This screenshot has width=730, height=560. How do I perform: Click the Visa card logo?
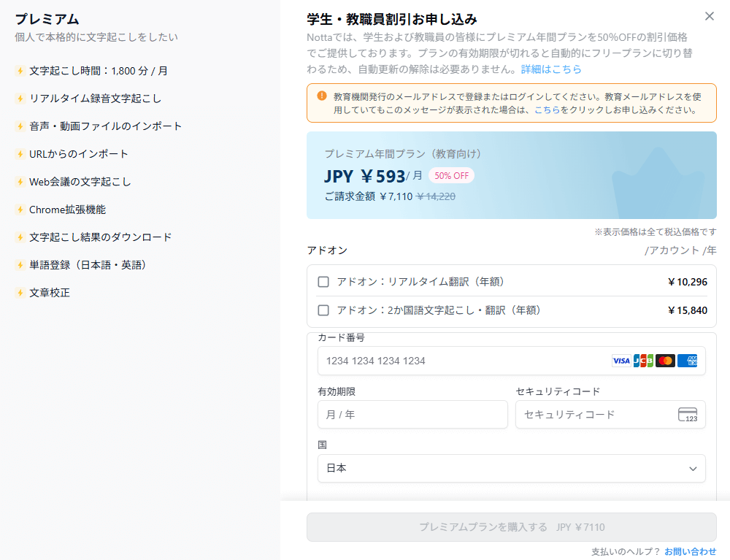pyautogui.click(x=621, y=361)
